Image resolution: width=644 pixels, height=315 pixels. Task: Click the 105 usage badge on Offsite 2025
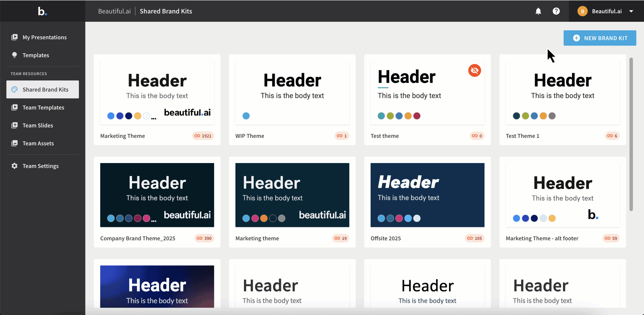pyautogui.click(x=474, y=238)
